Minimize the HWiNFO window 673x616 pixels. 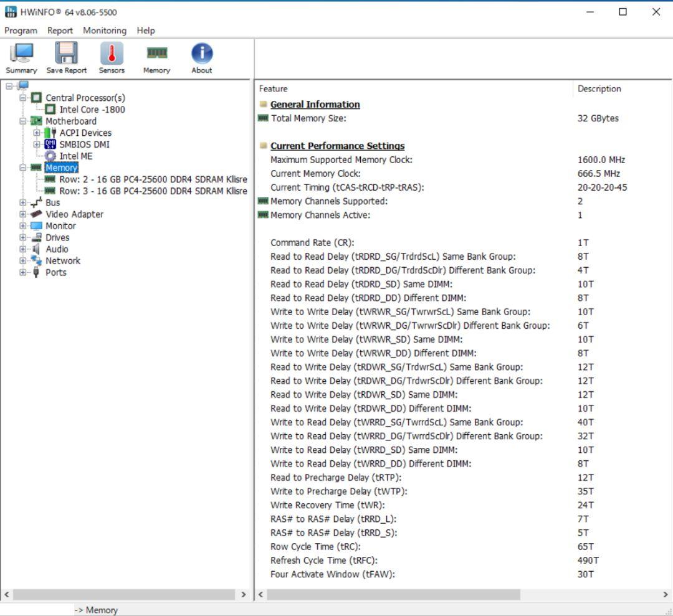pos(590,12)
